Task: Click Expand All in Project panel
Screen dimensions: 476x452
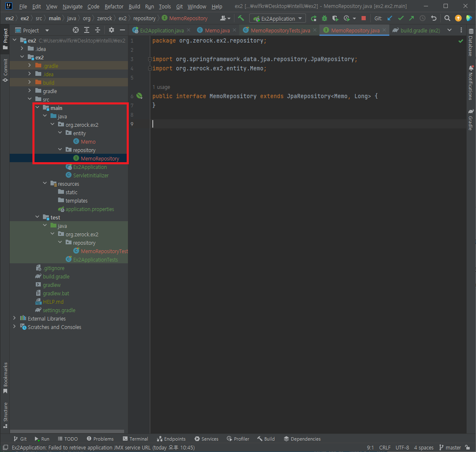Action: pos(87,30)
